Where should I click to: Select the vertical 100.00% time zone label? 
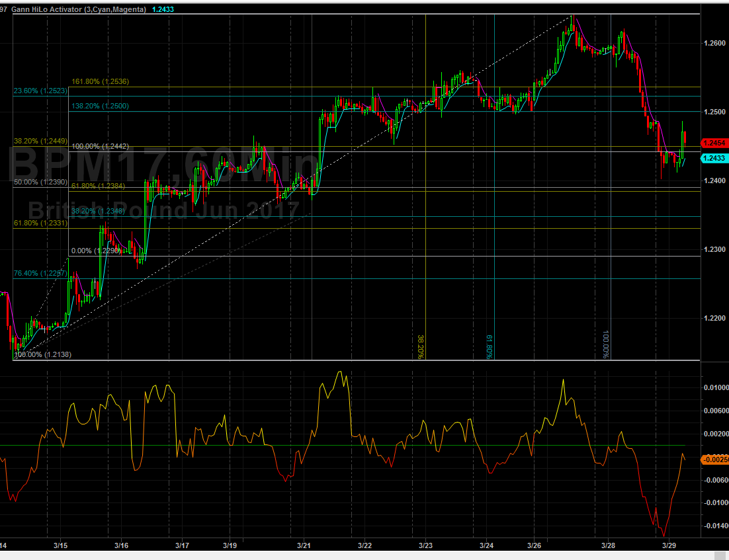coord(606,345)
